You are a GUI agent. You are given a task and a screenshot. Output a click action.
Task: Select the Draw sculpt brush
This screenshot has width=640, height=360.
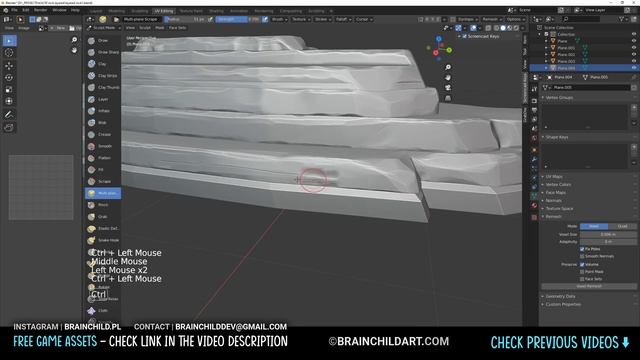click(x=102, y=40)
